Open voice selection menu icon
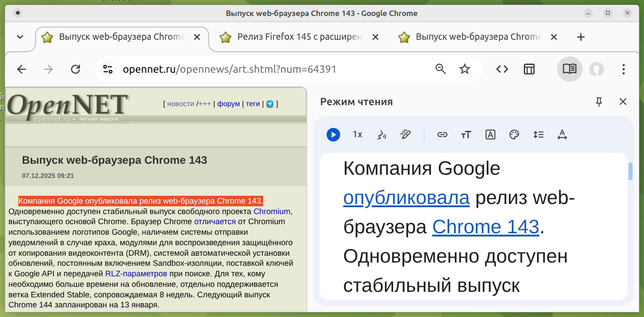Screen dimensions: 644x317 click(x=381, y=134)
